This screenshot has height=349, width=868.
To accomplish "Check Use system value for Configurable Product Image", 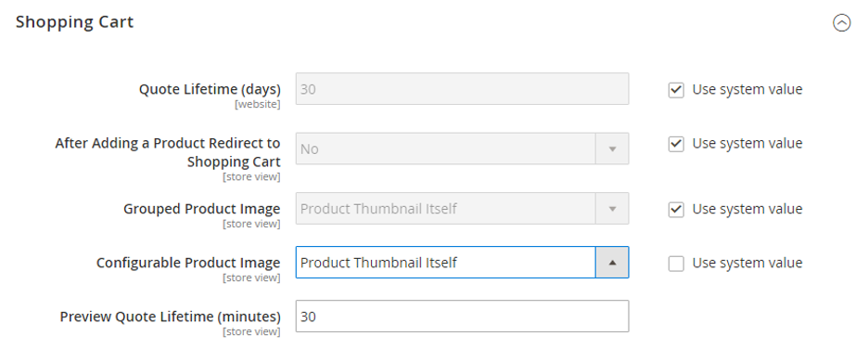I will coord(676,263).
